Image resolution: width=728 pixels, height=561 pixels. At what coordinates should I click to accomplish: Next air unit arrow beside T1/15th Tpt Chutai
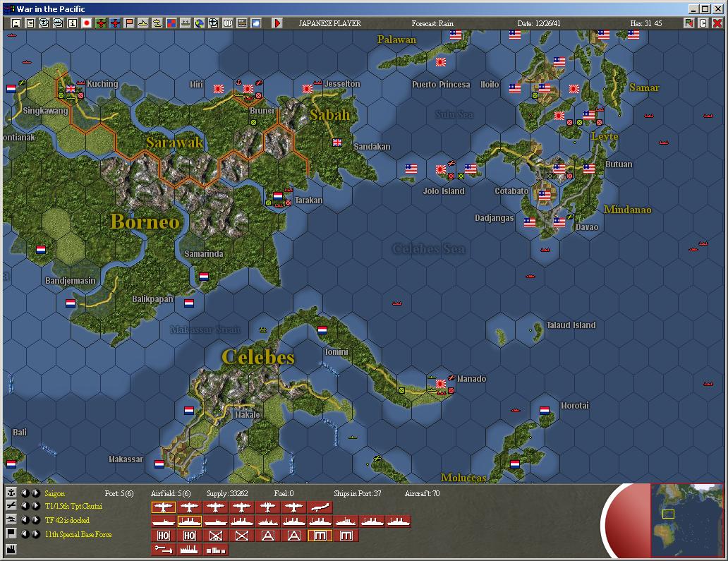(35, 506)
